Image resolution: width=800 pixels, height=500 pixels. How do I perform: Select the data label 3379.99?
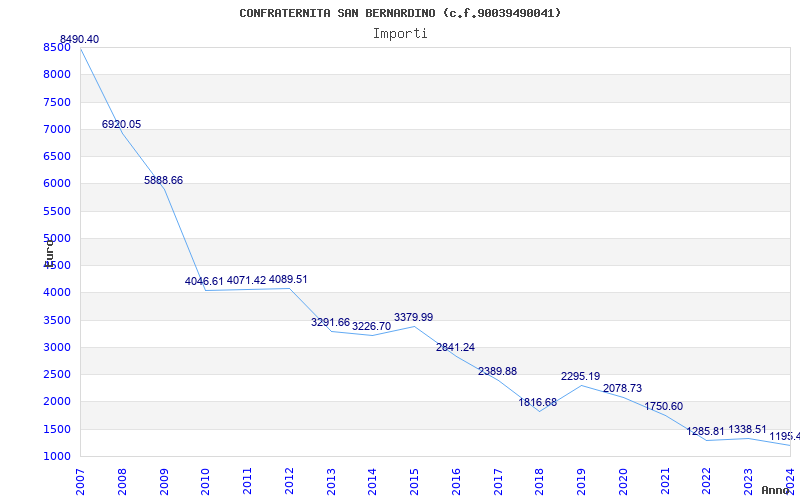tap(413, 317)
